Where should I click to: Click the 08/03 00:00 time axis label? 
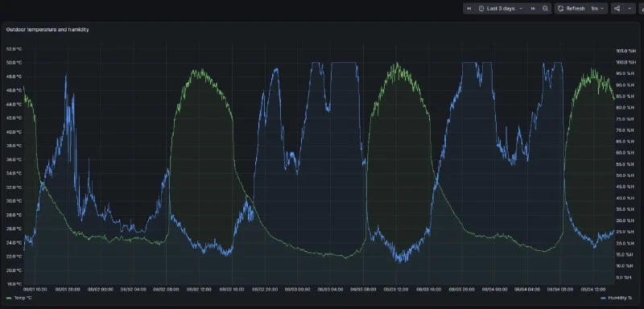(298, 290)
